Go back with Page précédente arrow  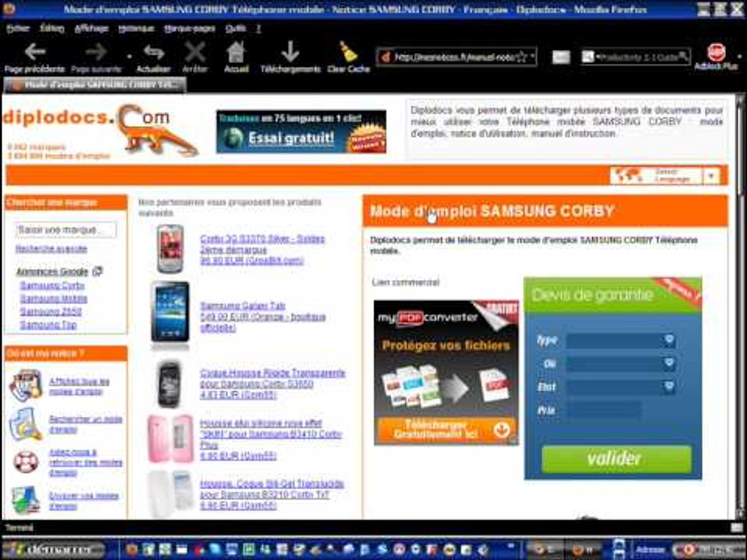(35, 52)
